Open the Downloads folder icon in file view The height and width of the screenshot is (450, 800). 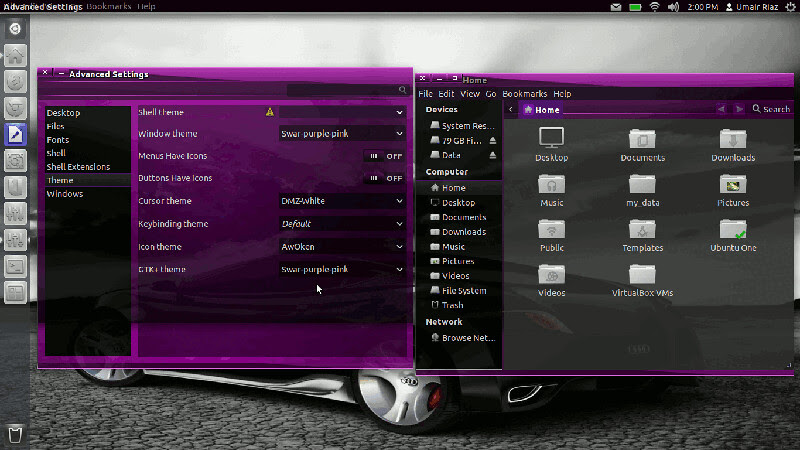point(733,138)
